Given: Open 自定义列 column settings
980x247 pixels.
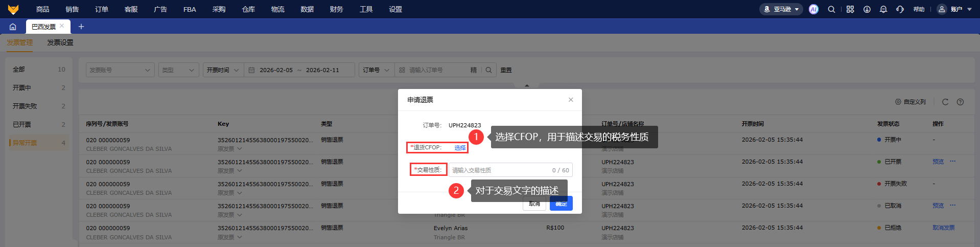Looking at the screenshot, I should coord(911,102).
